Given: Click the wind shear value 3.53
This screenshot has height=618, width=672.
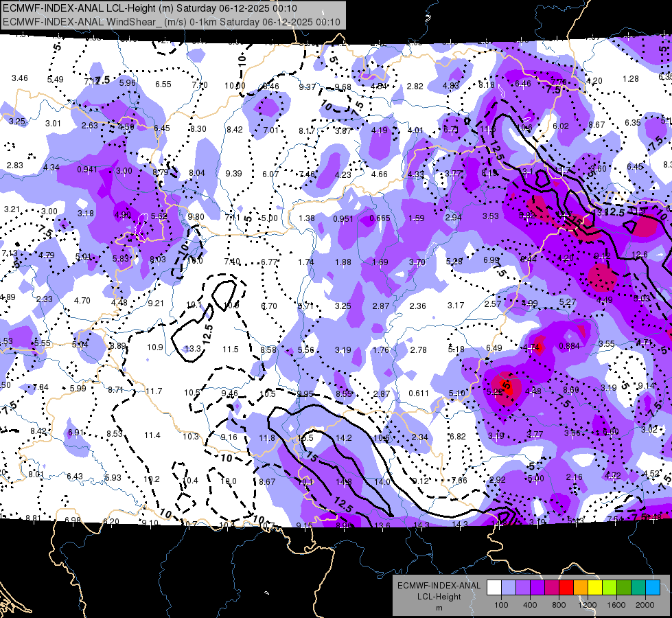Looking at the screenshot, I should 491,216.
